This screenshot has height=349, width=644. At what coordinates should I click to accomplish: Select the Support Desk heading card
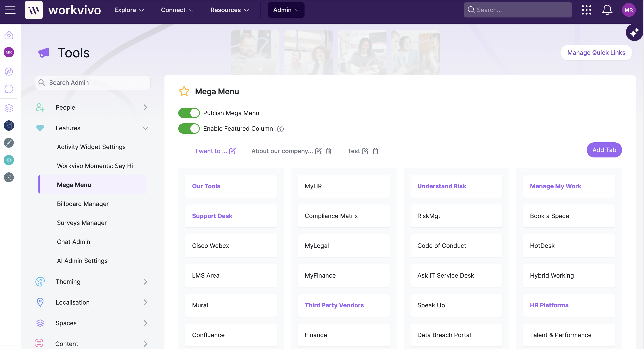click(x=231, y=216)
